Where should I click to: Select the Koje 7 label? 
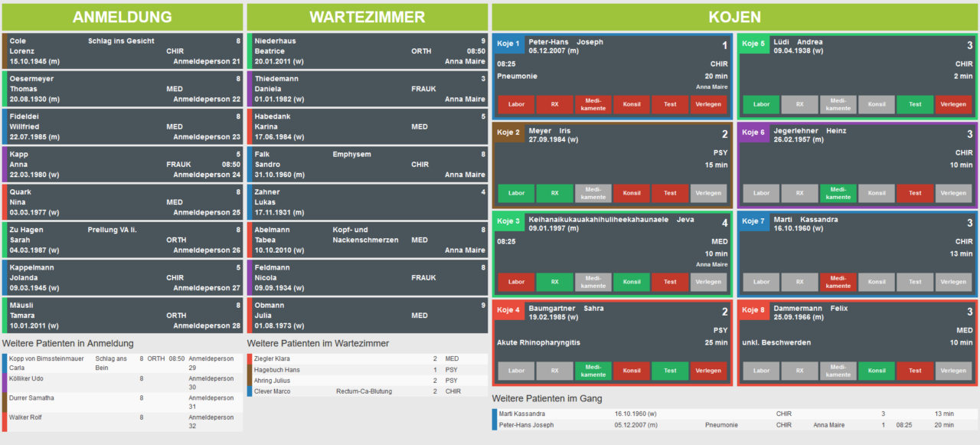(753, 221)
